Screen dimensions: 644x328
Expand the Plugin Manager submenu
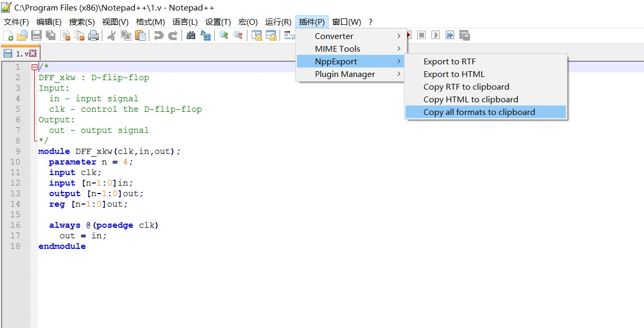point(351,74)
